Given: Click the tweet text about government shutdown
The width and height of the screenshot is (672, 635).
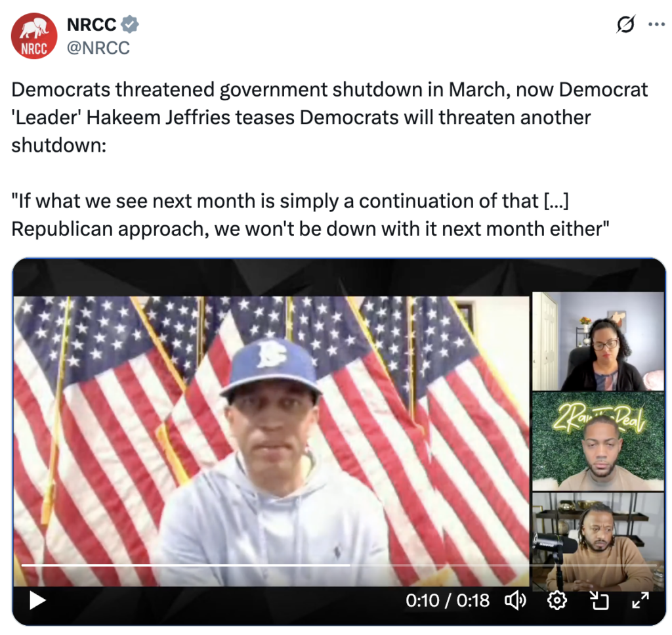Looking at the screenshot, I should (329, 118).
